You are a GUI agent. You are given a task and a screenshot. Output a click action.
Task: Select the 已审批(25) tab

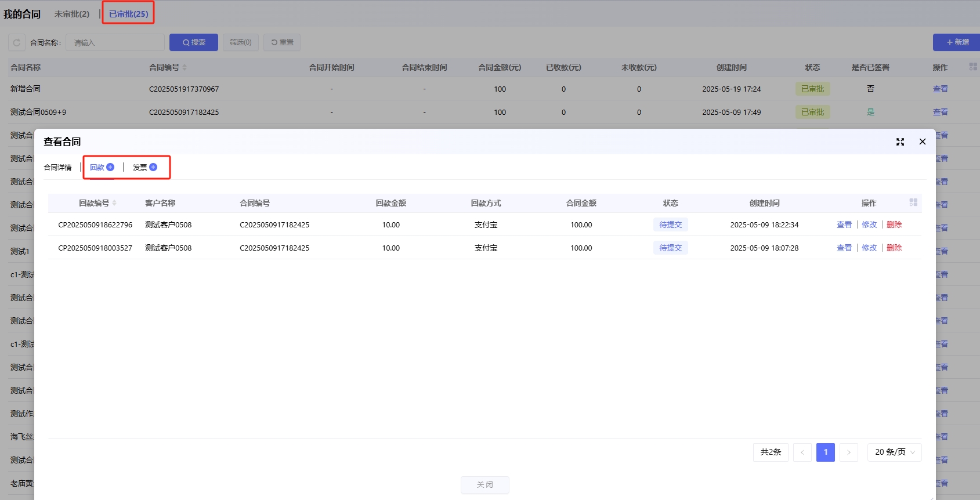click(128, 14)
